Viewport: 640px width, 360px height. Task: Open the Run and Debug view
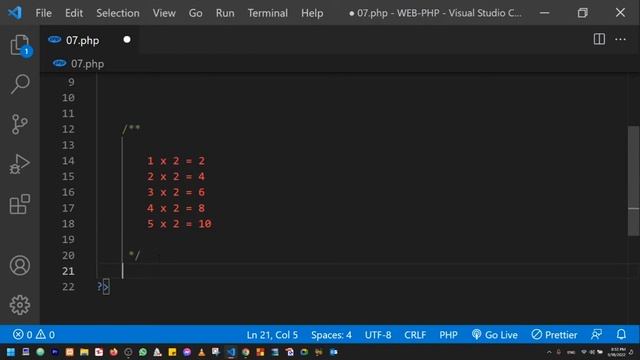20,164
